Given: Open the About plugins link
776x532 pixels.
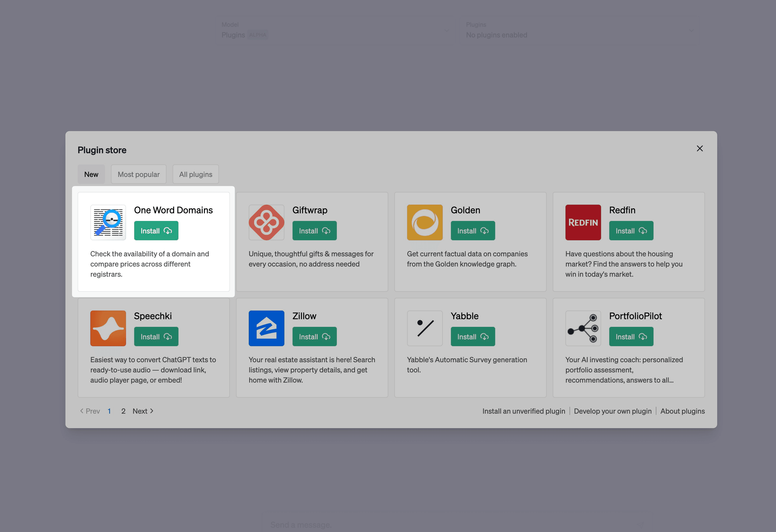Looking at the screenshot, I should pos(683,411).
